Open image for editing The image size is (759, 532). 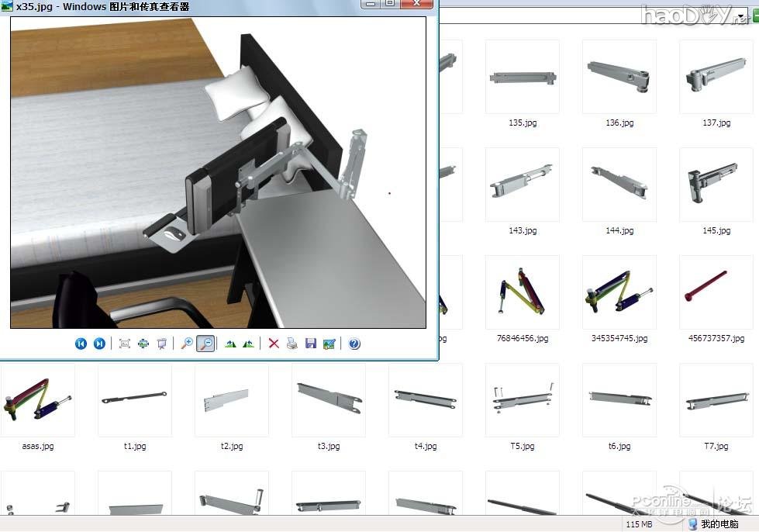coord(329,344)
